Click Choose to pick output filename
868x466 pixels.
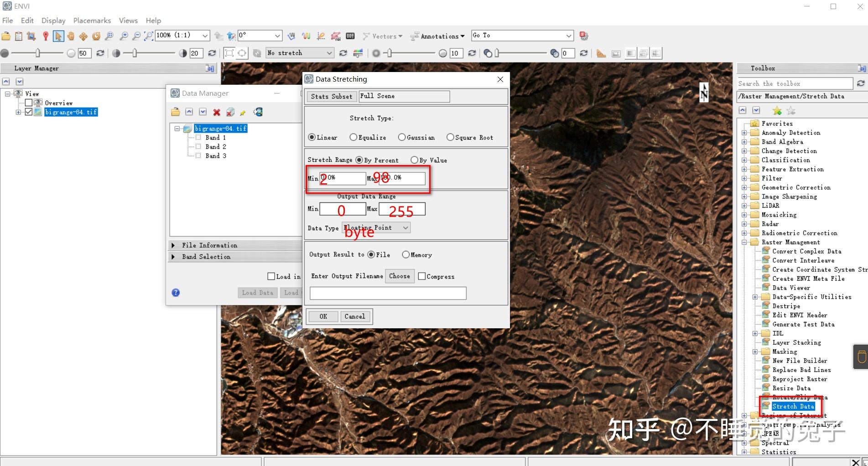point(400,276)
